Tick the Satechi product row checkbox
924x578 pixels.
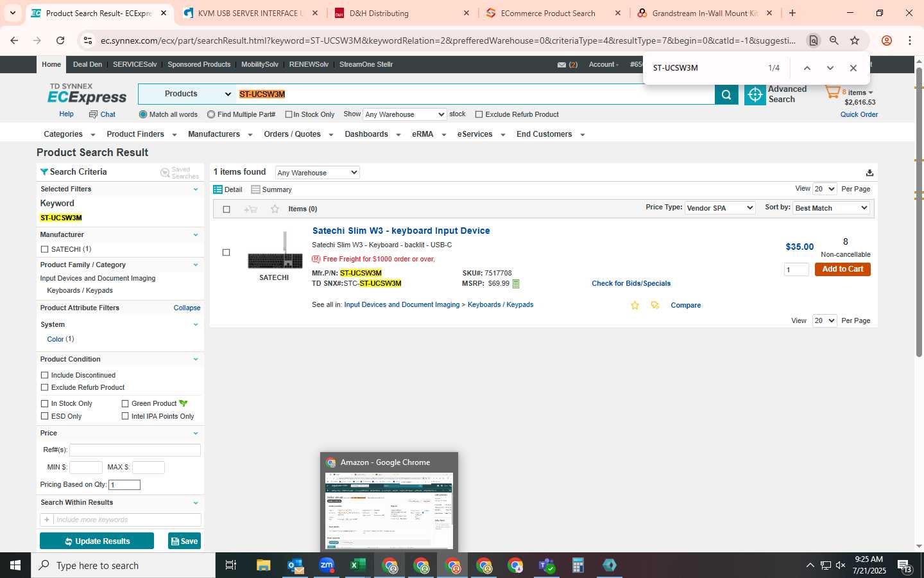[226, 252]
